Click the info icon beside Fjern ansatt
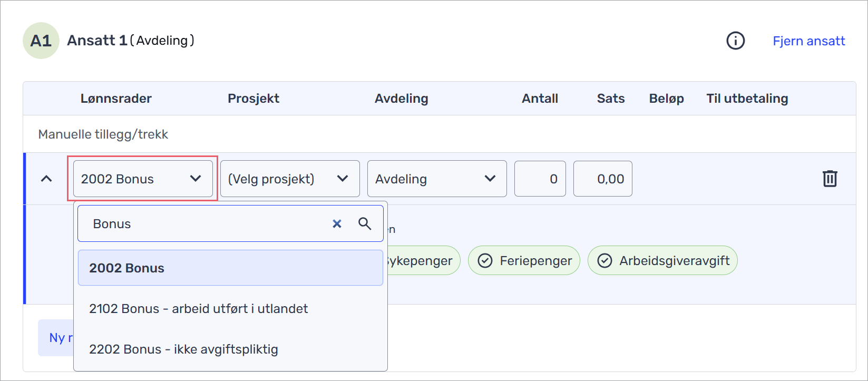 (x=735, y=41)
